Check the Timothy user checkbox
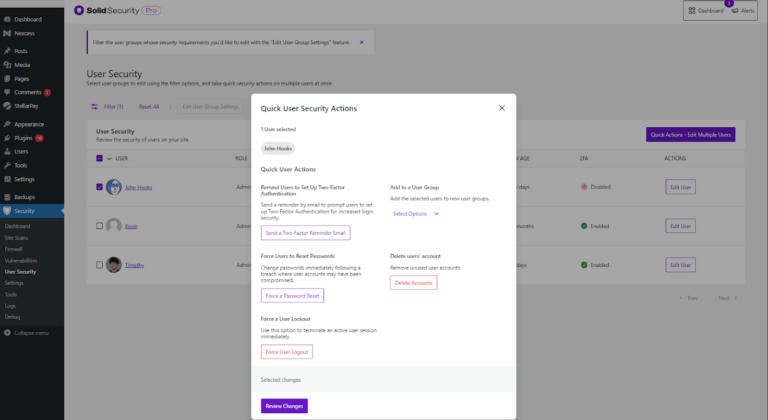Image resolution: width=768 pixels, height=420 pixels. 99,265
